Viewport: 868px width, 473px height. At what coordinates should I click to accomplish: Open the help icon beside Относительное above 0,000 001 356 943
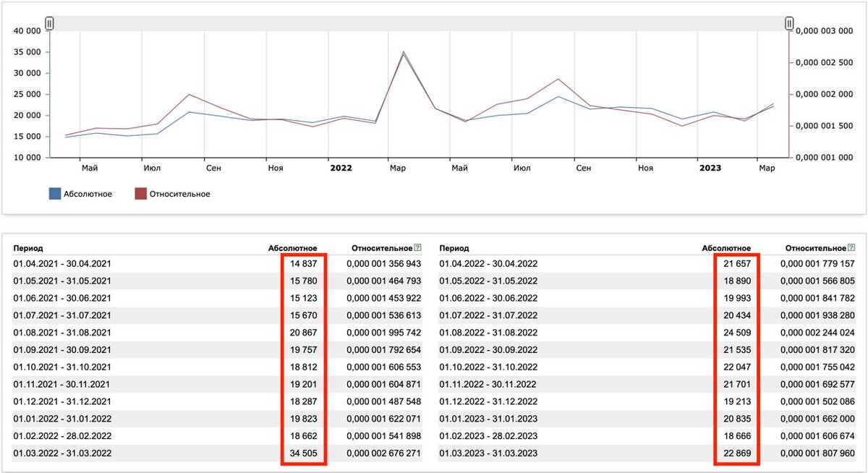coord(417,248)
